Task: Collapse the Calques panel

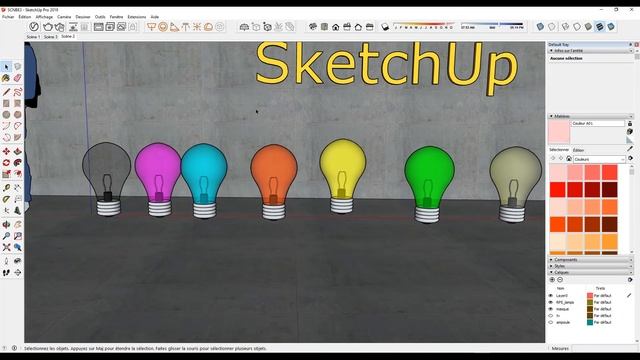Action: (x=591, y=272)
